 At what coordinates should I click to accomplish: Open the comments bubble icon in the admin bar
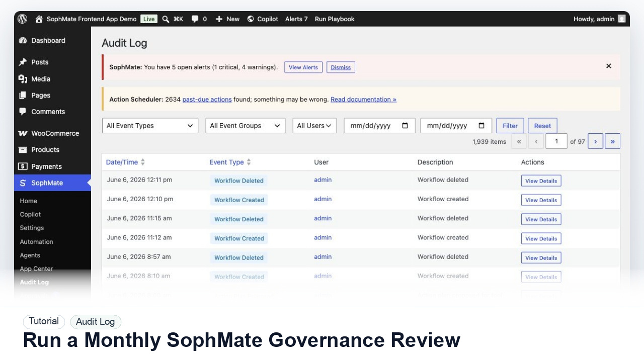(x=195, y=19)
